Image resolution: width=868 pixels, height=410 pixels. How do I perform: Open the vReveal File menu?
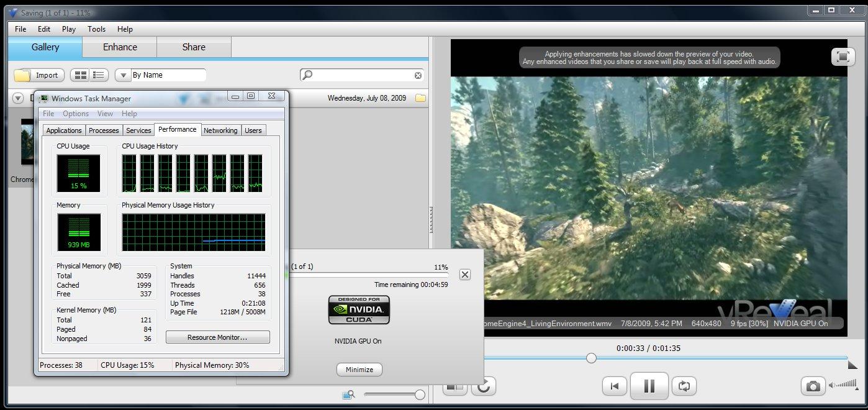pyautogui.click(x=20, y=29)
